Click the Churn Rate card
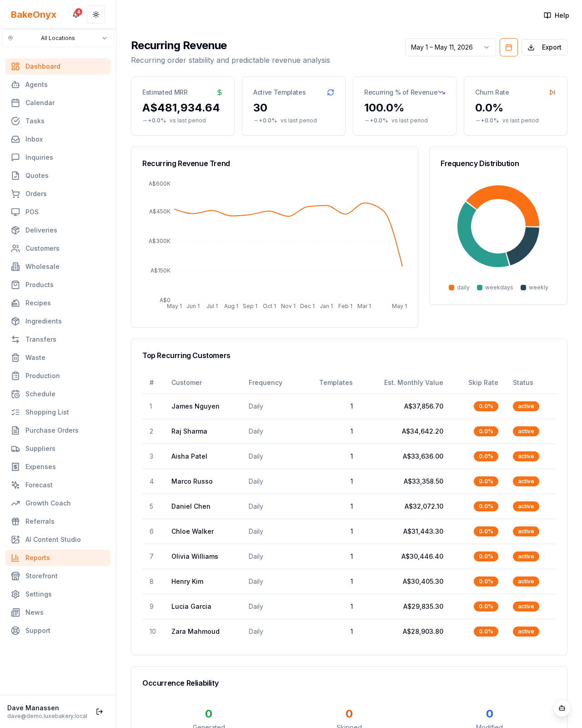Viewport: 582px width, 728px height. coord(516,106)
